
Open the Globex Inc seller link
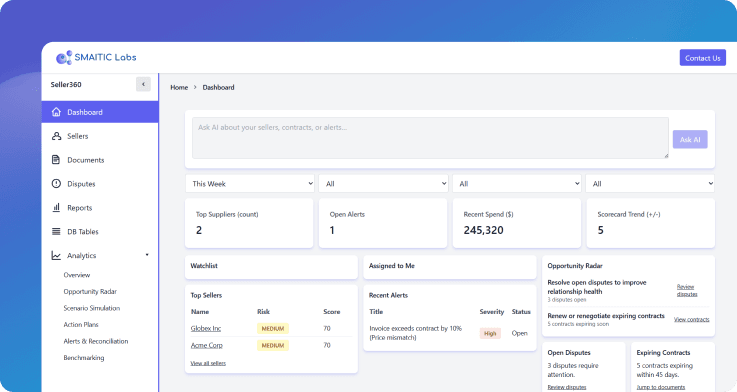click(x=206, y=329)
